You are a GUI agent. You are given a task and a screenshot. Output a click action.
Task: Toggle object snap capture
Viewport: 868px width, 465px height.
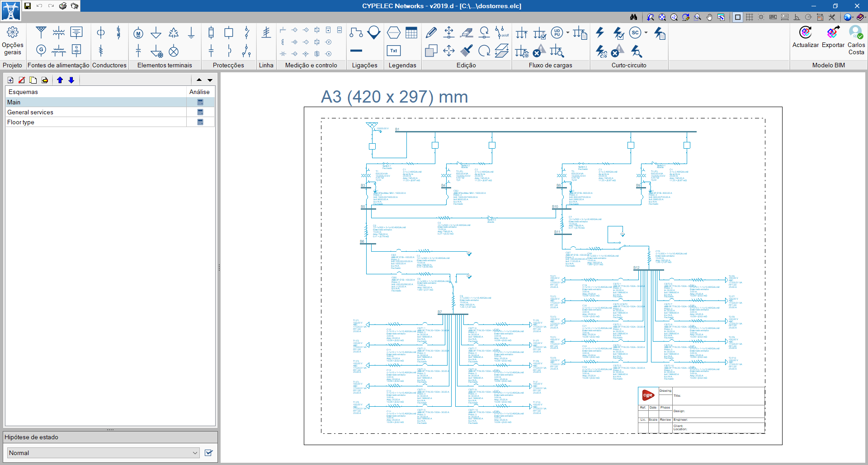coord(761,17)
